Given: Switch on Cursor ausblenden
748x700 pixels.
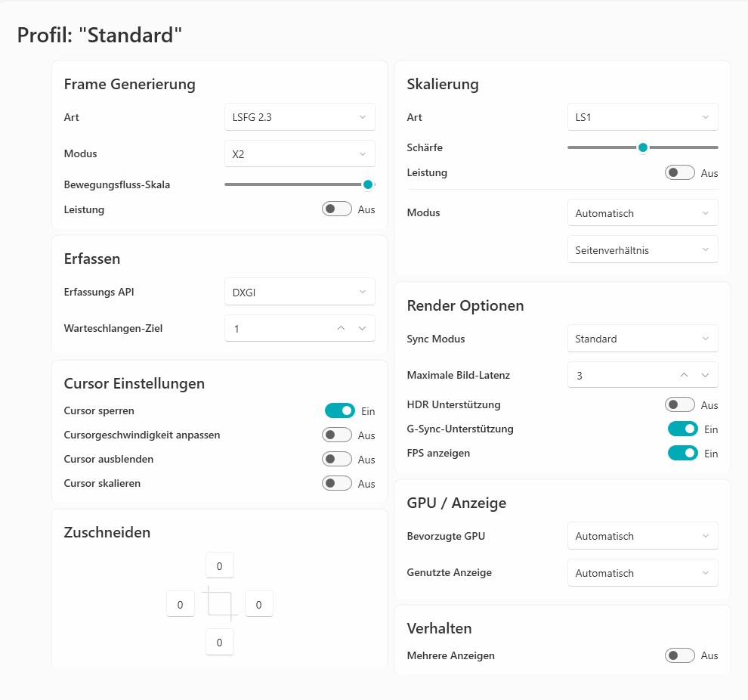Looking at the screenshot, I should [x=337, y=459].
